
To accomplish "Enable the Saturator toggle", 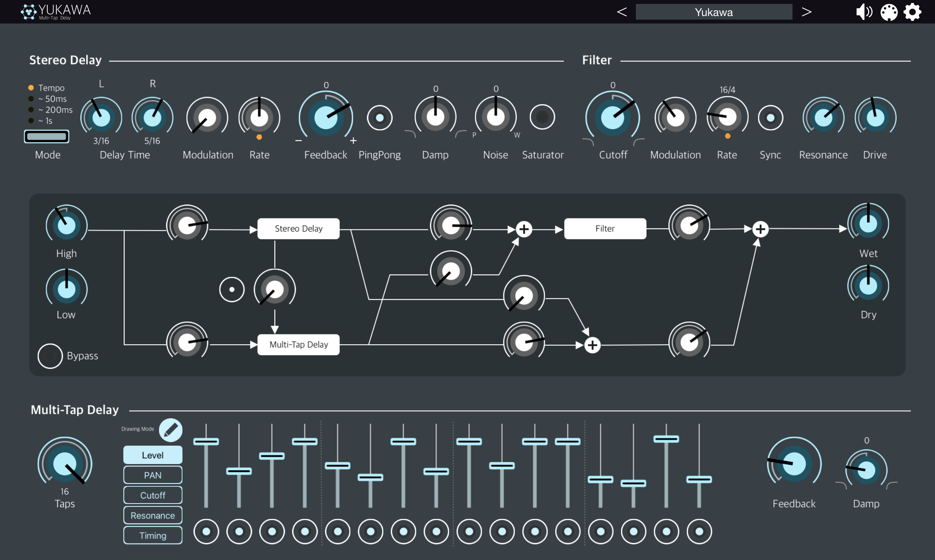I will [x=542, y=117].
